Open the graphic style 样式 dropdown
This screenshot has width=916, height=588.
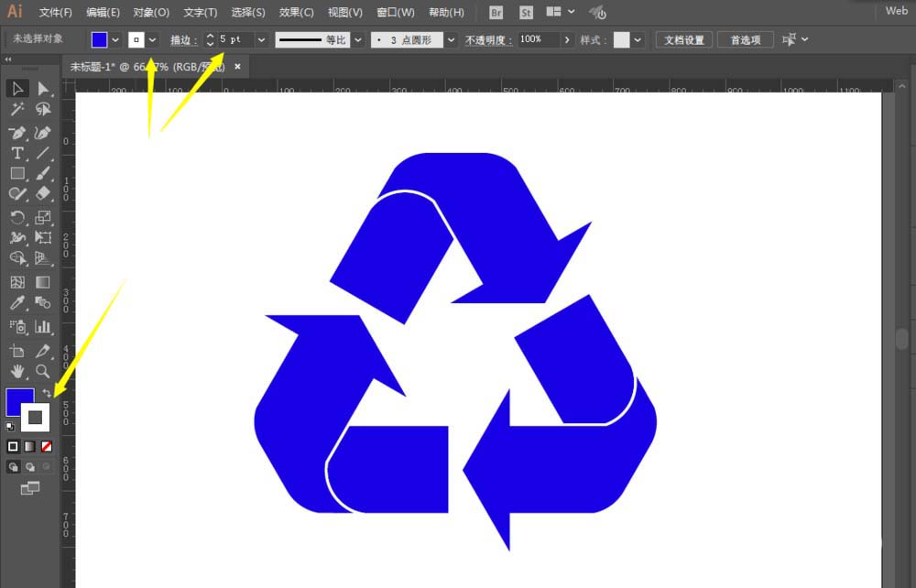(x=638, y=39)
